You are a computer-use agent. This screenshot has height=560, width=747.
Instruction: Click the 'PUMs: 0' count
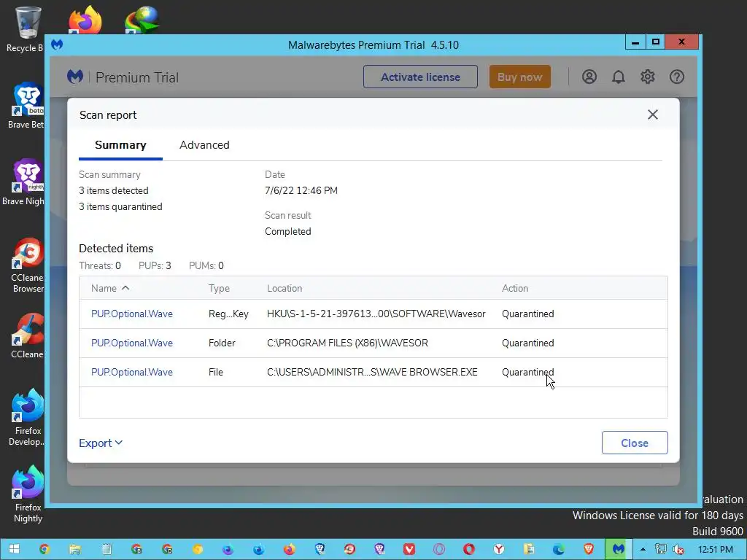click(206, 265)
